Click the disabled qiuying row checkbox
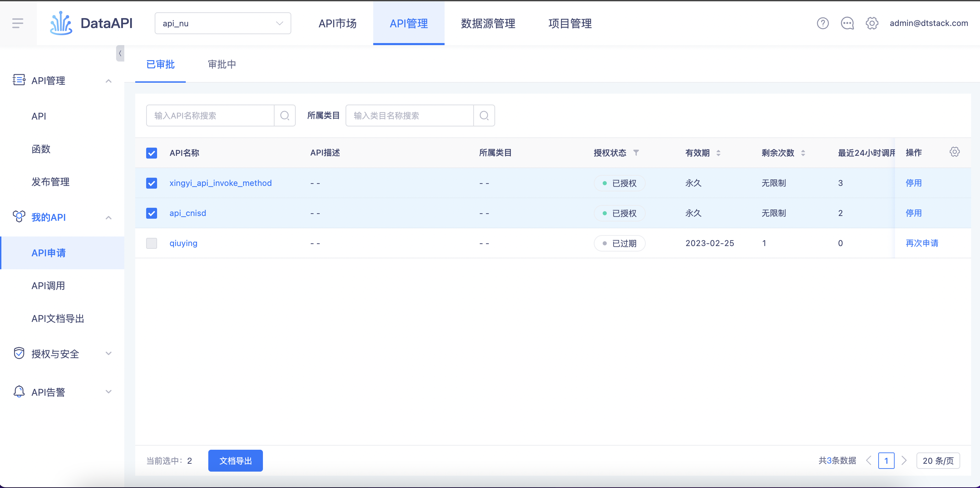The image size is (980, 488). pos(151,243)
